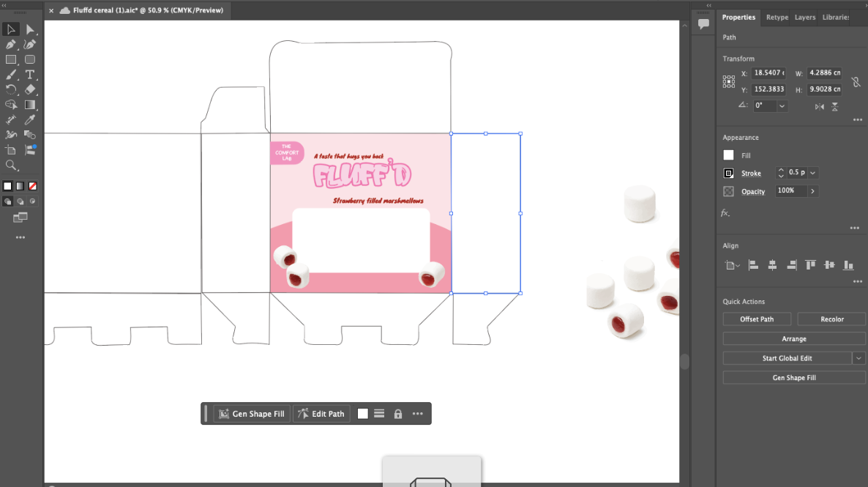
Task: Switch to the Retype tab
Action: [777, 17]
